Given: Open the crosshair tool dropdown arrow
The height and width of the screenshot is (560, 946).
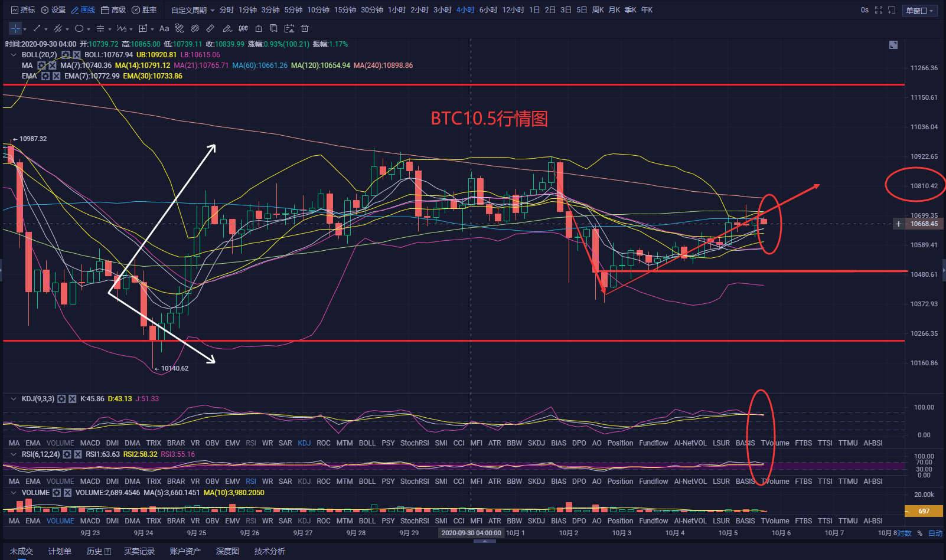Looking at the screenshot, I should coord(25,29).
